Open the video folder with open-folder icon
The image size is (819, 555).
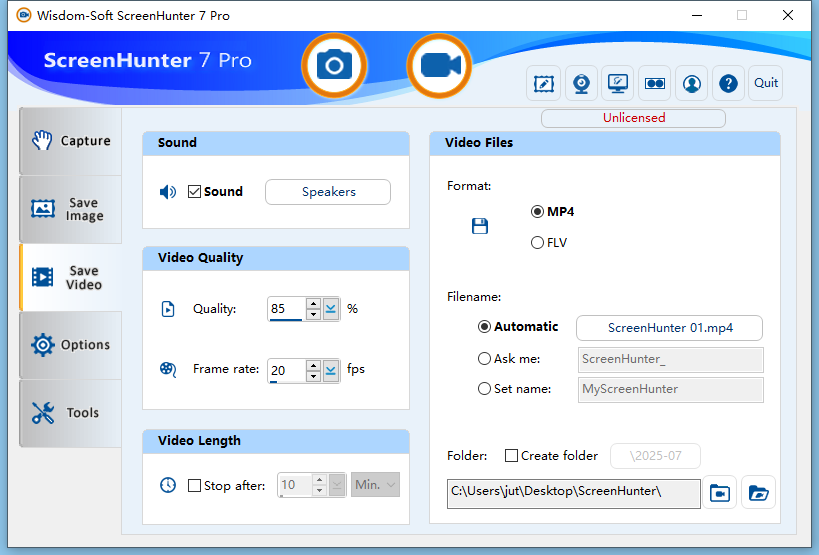[758, 492]
